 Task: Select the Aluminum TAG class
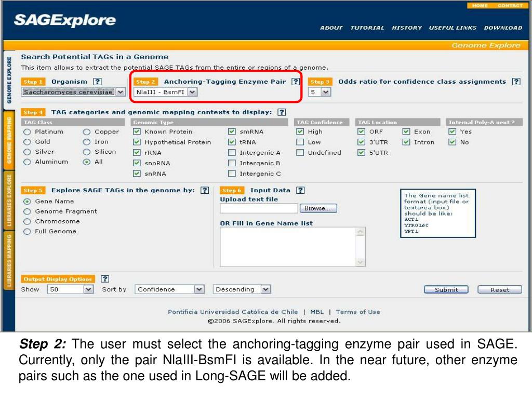pyautogui.click(x=27, y=162)
